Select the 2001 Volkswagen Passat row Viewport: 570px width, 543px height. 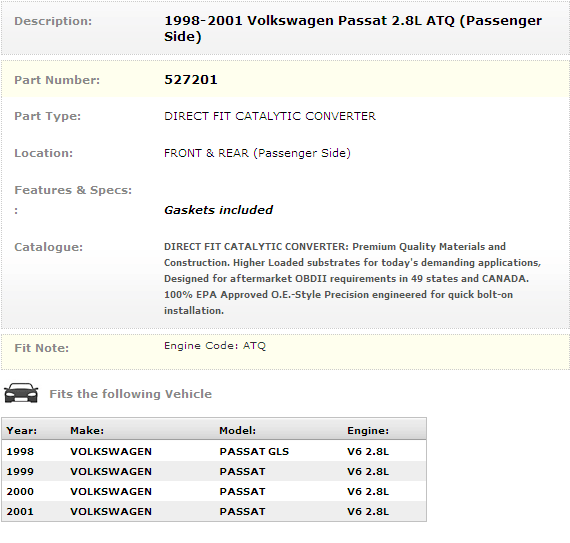tap(214, 511)
